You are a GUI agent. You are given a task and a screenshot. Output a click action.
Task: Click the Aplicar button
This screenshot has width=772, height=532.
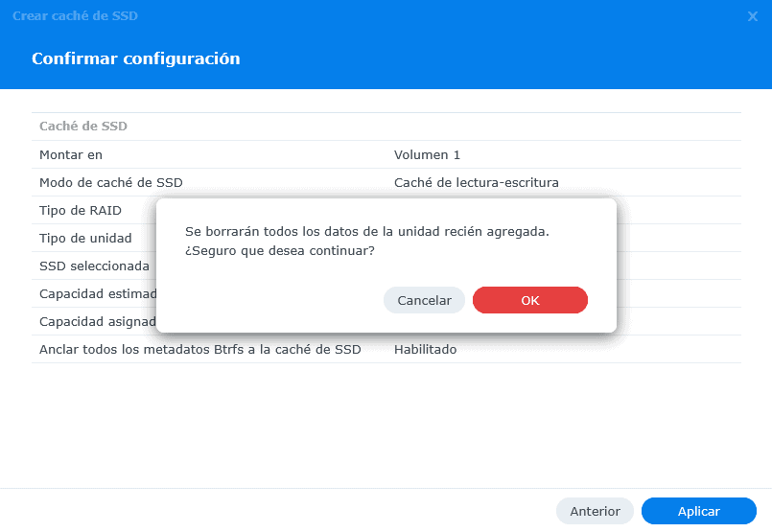point(698,511)
